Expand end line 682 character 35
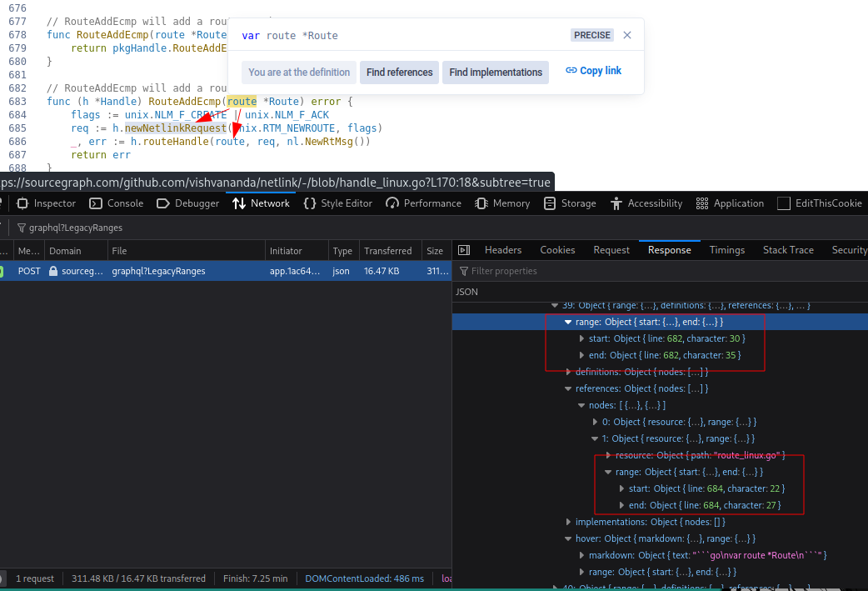The height and width of the screenshot is (591, 868). tap(581, 355)
